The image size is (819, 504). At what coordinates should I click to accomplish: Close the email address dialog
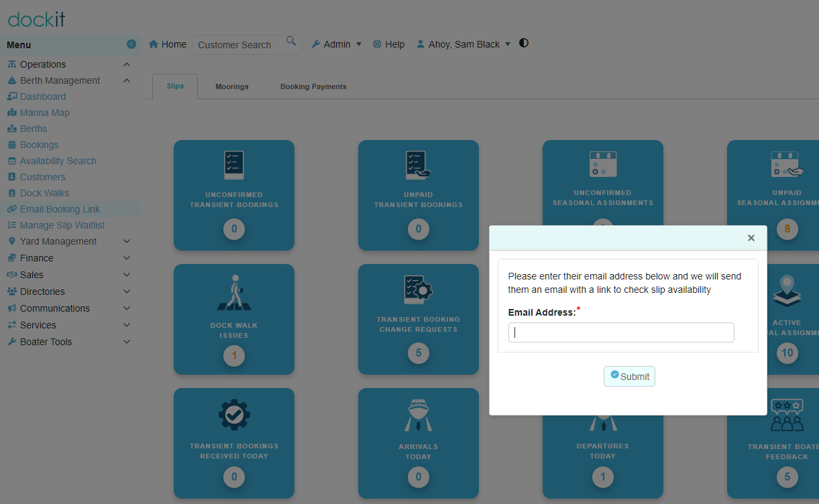click(751, 238)
